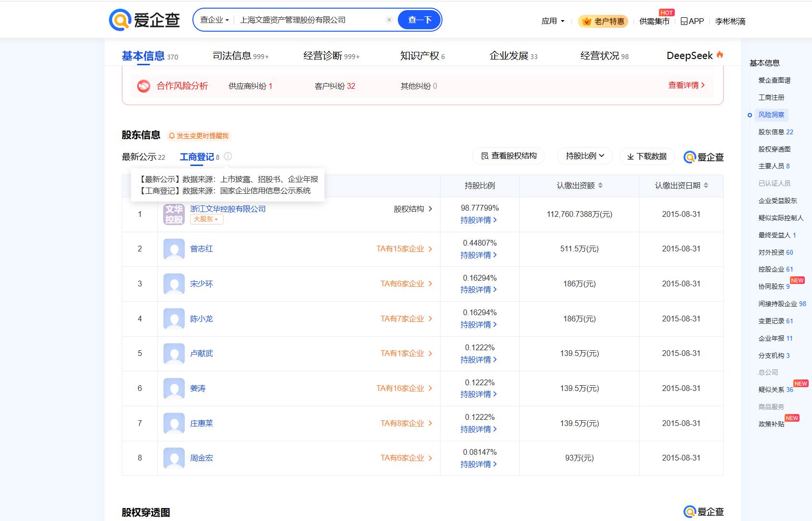
Task: Open the APP download link
Action: (x=692, y=21)
